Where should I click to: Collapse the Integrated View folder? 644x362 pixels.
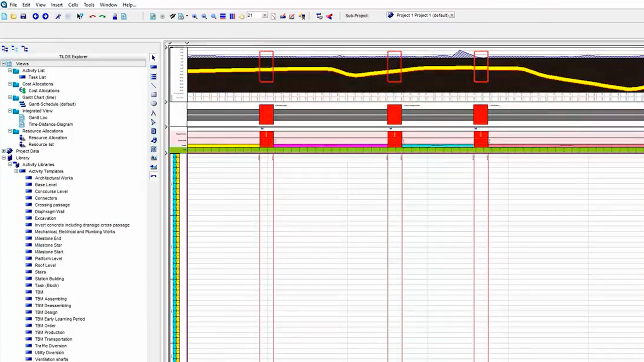click(x=10, y=111)
